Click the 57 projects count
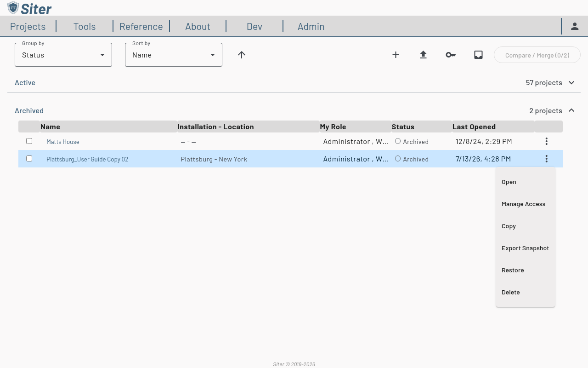This screenshot has height=368, width=588. tap(544, 82)
